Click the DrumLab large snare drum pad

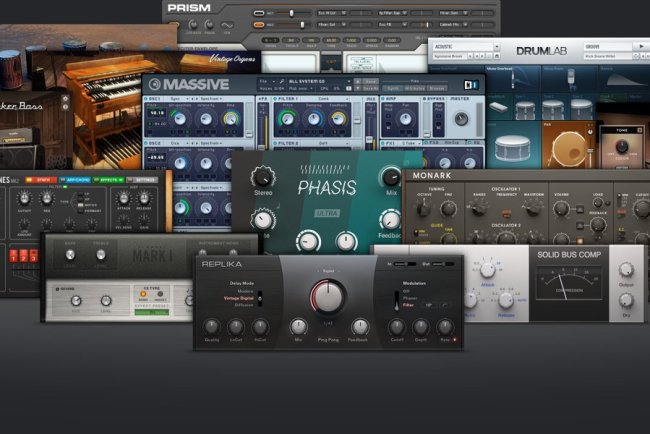pyautogui.click(x=513, y=148)
